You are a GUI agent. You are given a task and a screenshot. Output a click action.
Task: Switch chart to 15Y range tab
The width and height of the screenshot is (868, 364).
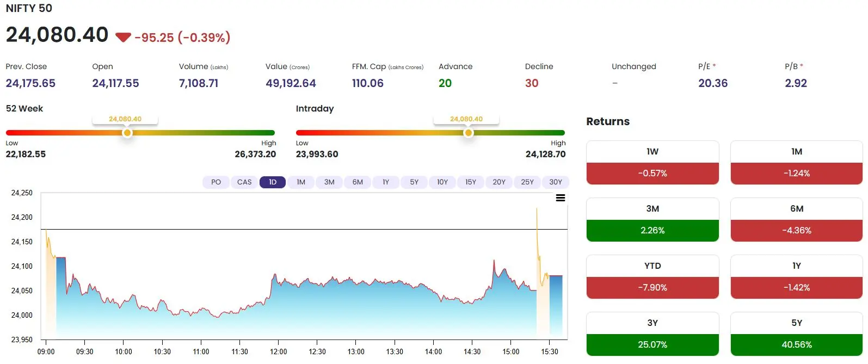point(471,182)
